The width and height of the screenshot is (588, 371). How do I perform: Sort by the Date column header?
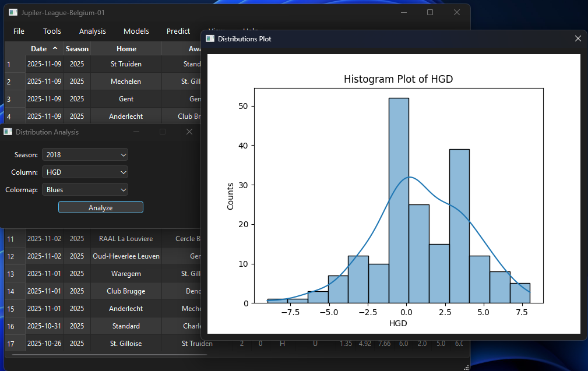coord(44,49)
